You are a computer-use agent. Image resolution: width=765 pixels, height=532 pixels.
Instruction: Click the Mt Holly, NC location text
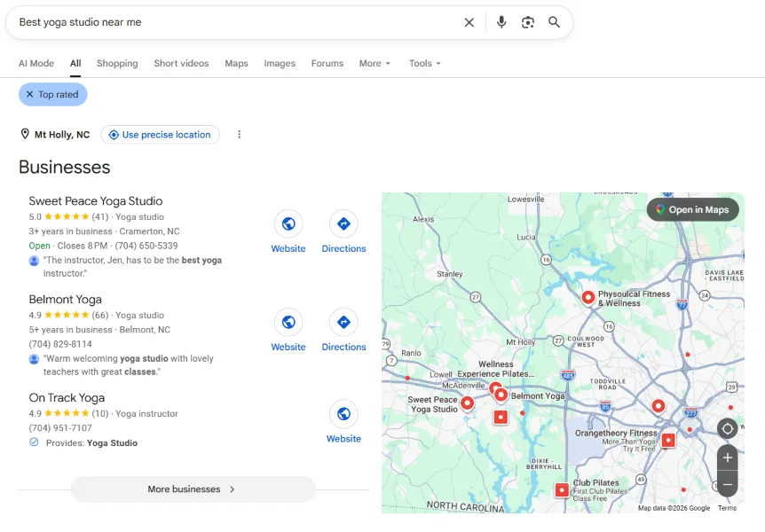(62, 135)
